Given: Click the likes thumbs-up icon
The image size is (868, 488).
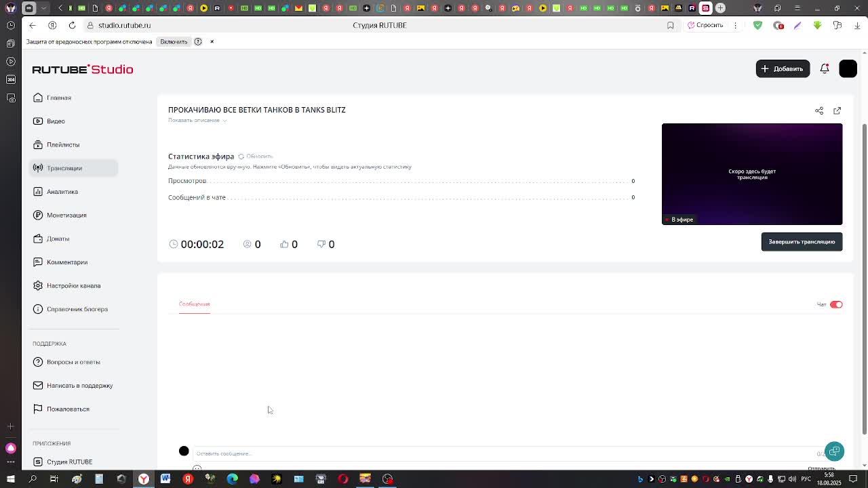Looking at the screenshot, I should [284, 244].
